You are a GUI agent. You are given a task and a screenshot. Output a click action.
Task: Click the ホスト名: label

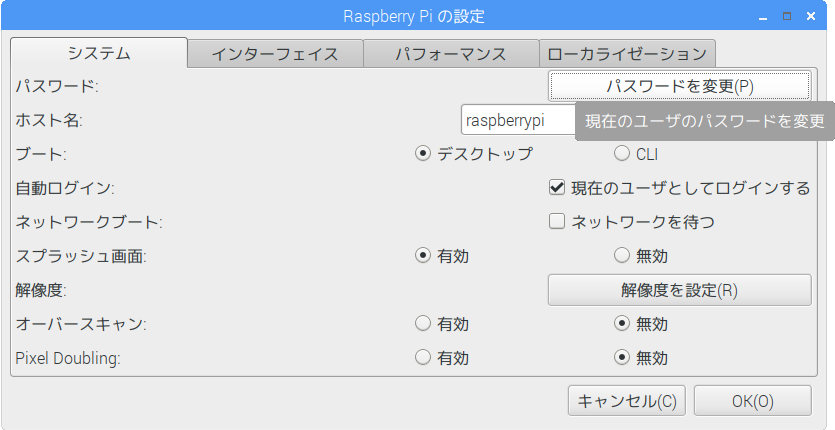click(x=49, y=120)
